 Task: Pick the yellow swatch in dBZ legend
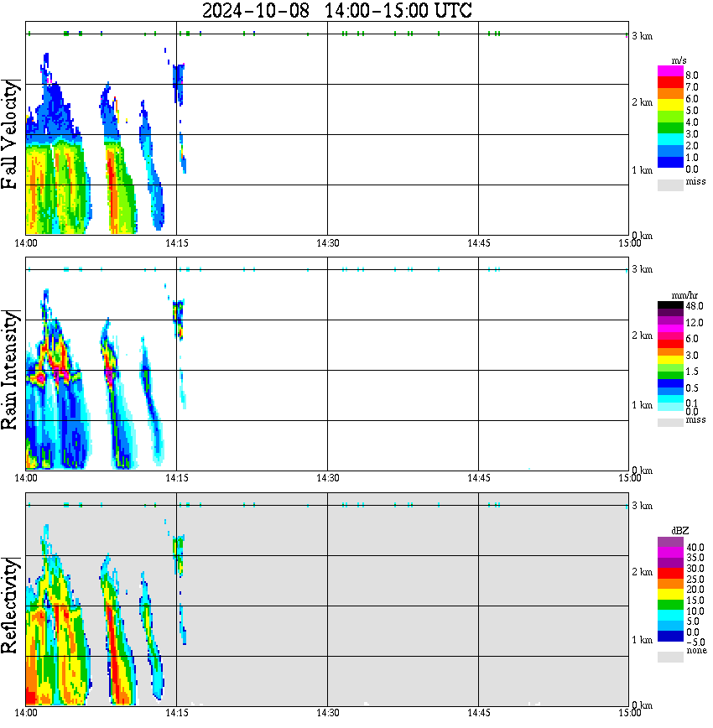[670, 594]
